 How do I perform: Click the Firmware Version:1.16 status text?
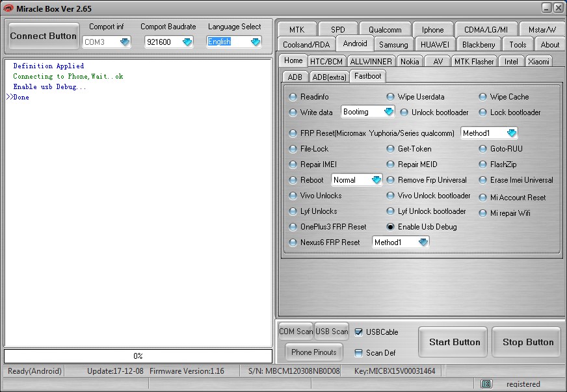point(187,371)
